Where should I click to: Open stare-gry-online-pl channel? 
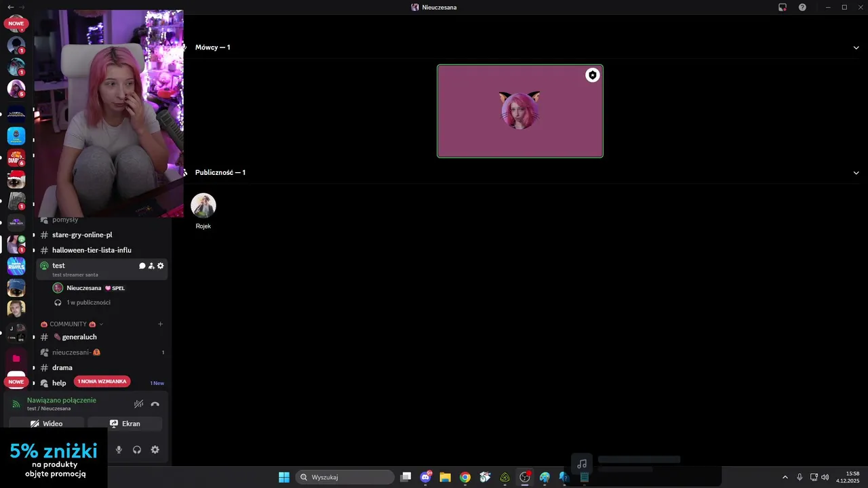coord(102,235)
